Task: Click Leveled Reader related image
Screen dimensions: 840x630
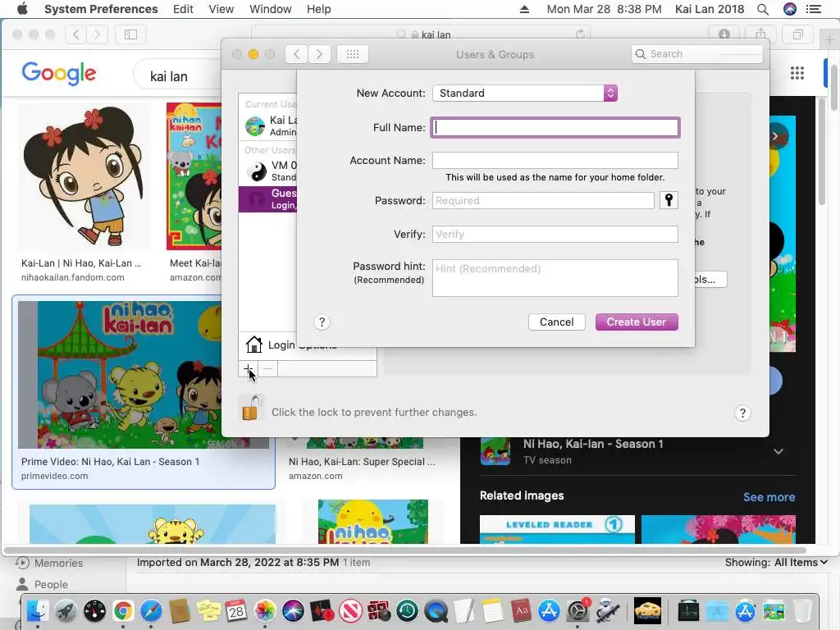Action: pos(557,529)
